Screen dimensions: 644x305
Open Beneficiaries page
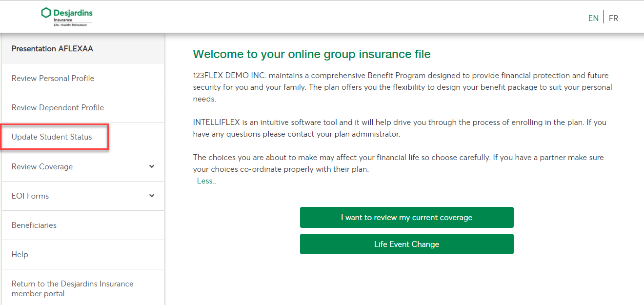83,225
